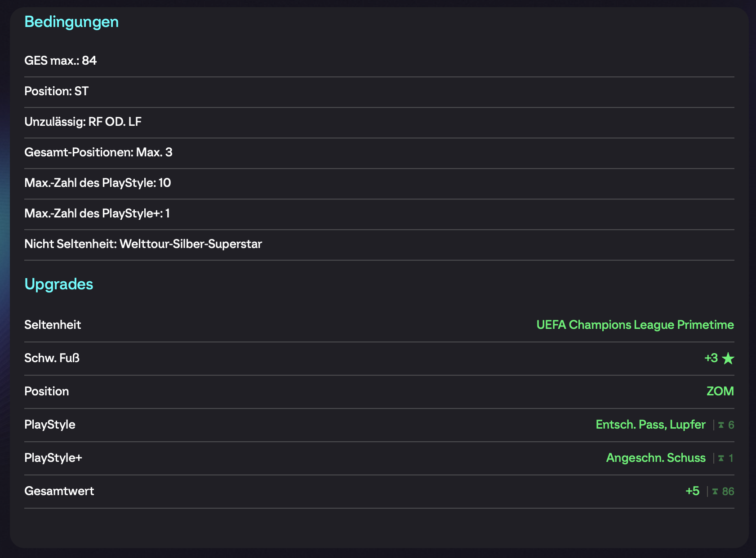The width and height of the screenshot is (756, 558).
Task: Click the Angeschn. Schuss PlayStyle+ value
Action: click(x=655, y=458)
